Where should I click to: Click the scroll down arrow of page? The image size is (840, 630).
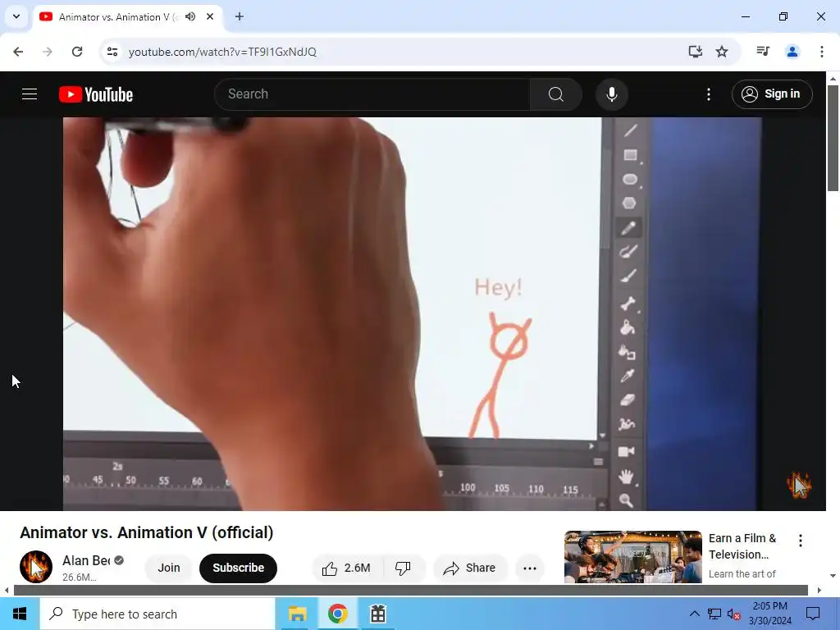(x=833, y=576)
